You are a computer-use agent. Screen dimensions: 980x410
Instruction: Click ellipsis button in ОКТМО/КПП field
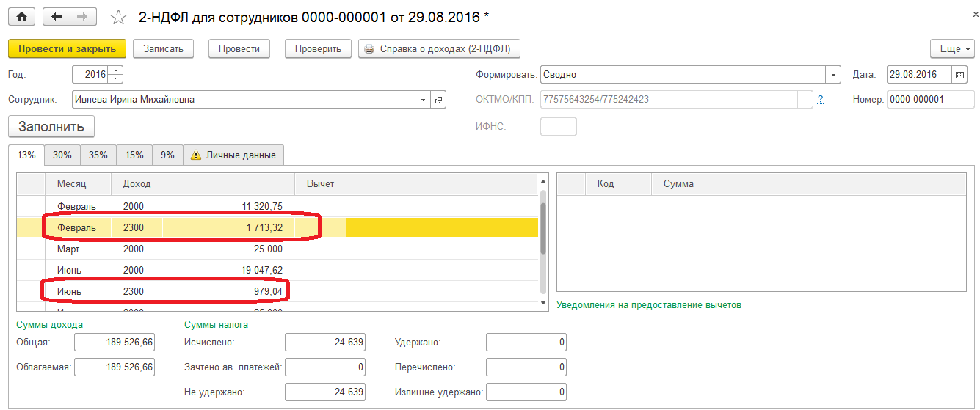pos(806,100)
